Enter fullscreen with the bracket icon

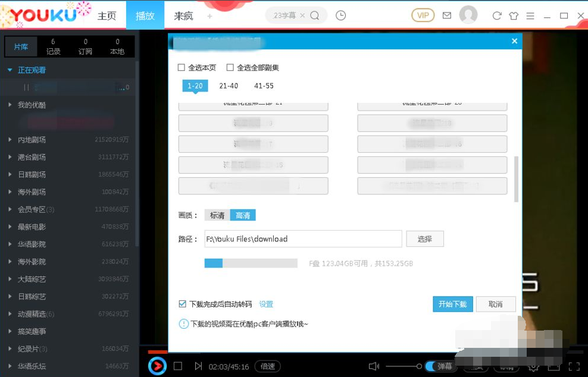point(575,366)
